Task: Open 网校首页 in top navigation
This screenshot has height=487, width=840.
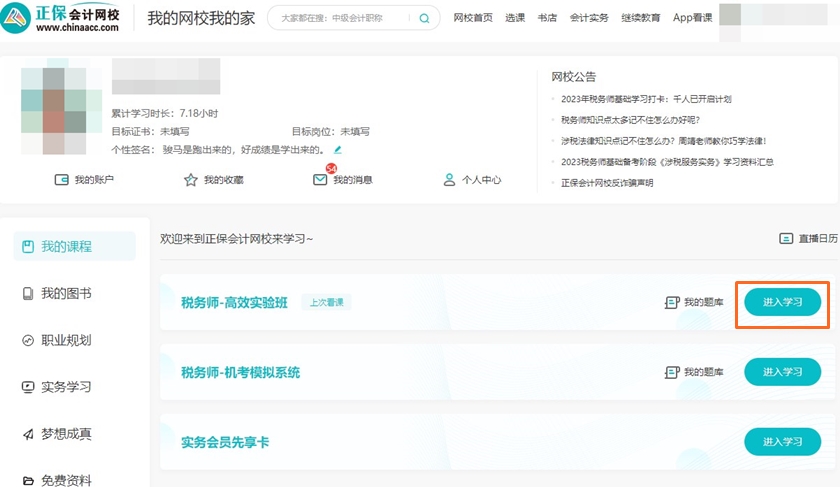Action: pyautogui.click(x=473, y=18)
